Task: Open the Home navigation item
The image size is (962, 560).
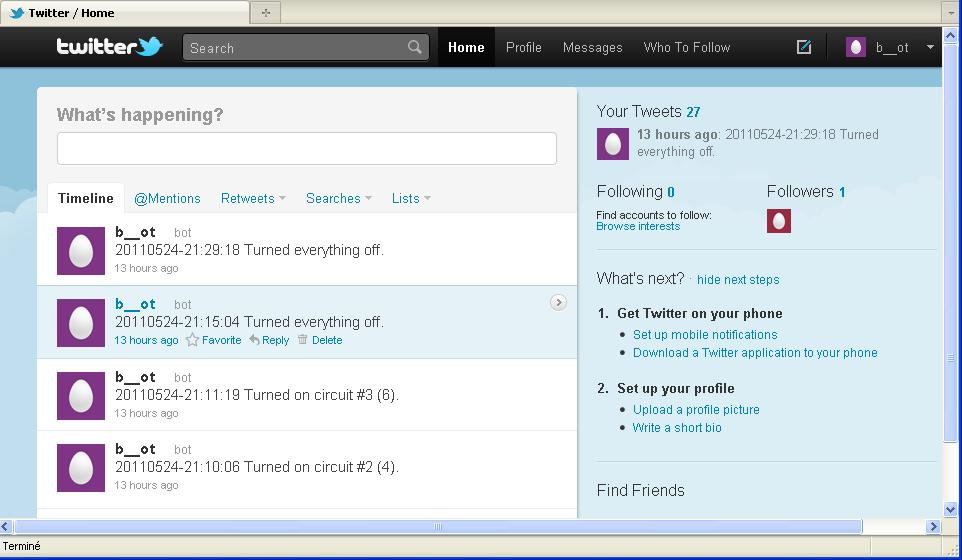Action: [x=466, y=47]
